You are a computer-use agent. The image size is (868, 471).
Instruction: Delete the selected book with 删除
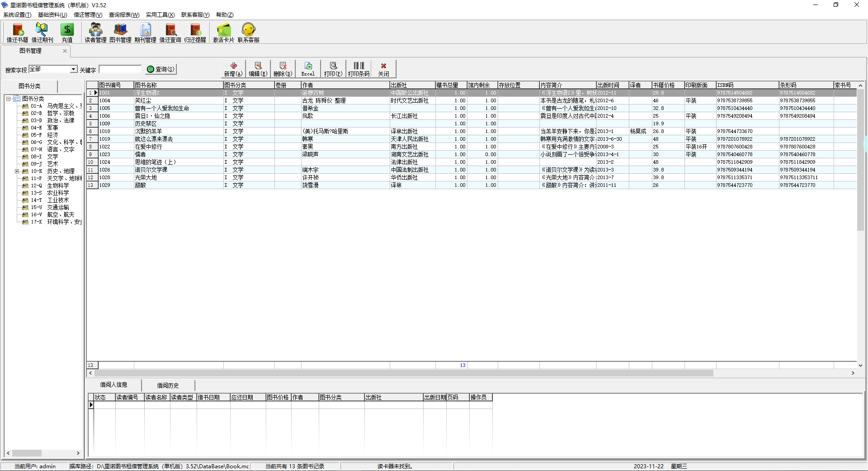pyautogui.click(x=283, y=69)
